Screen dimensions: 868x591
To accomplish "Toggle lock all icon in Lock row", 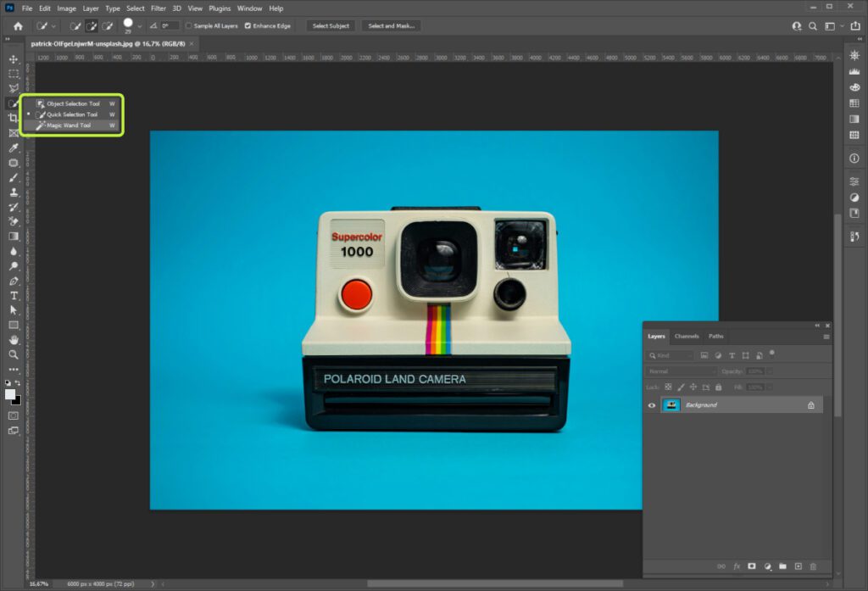I will click(x=719, y=387).
